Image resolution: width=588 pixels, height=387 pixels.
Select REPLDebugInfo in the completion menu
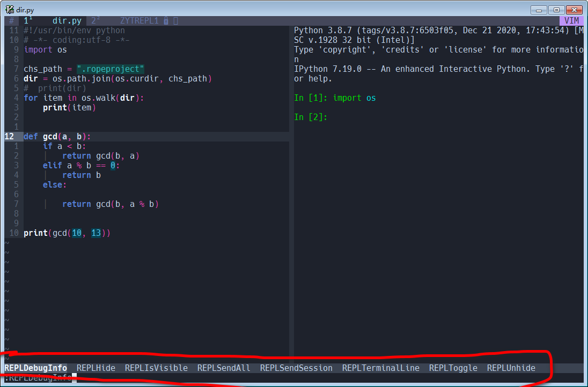pyautogui.click(x=35, y=368)
